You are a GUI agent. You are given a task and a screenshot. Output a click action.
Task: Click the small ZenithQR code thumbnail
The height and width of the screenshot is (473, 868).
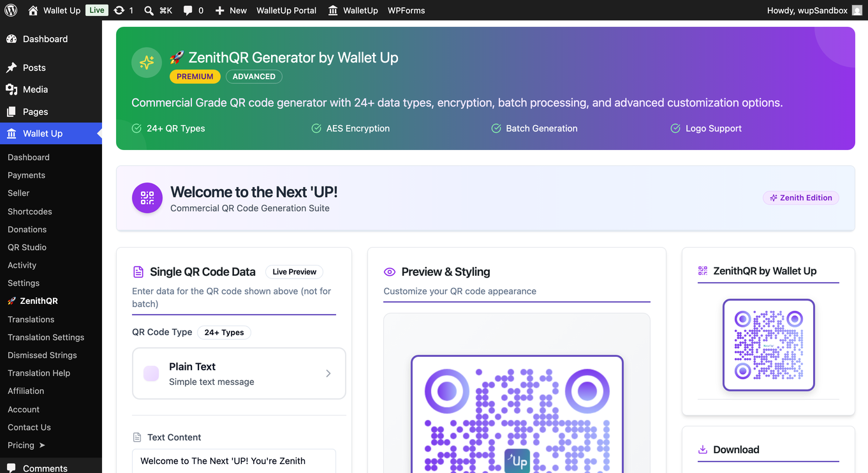pyautogui.click(x=769, y=345)
